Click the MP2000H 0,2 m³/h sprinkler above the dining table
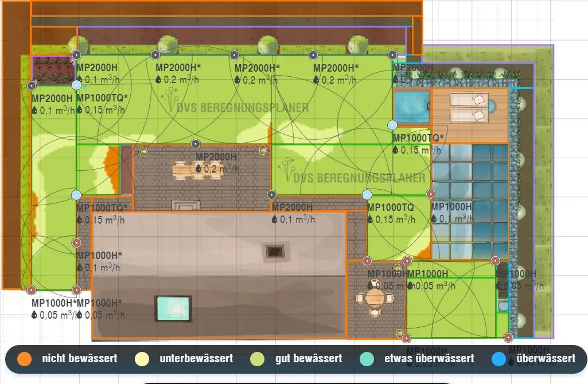This screenshot has width=588, height=384. [x=196, y=144]
